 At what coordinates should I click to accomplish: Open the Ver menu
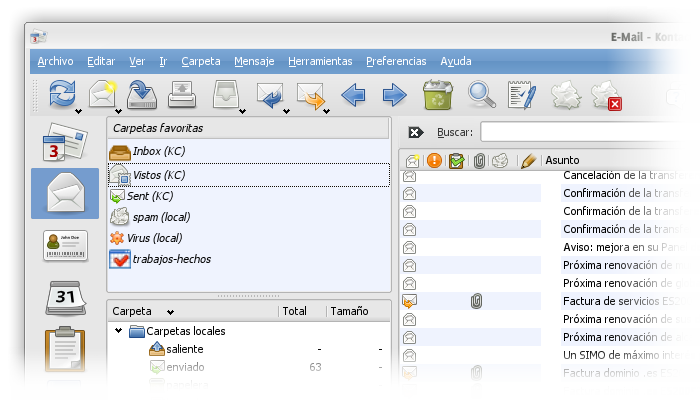coord(137,61)
